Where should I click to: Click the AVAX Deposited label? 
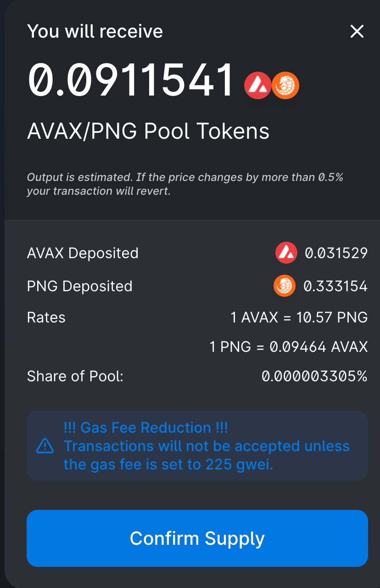point(83,253)
